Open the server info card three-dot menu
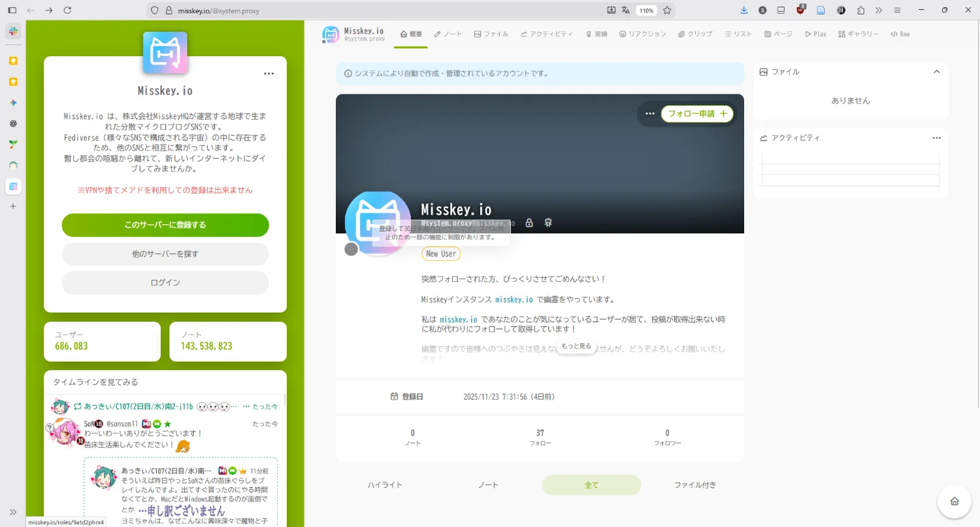The image size is (980, 527). [x=269, y=74]
